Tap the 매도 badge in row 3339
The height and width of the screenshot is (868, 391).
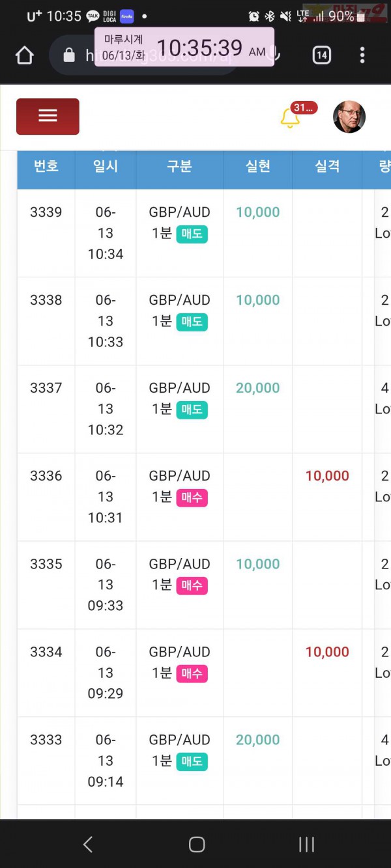(x=192, y=234)
